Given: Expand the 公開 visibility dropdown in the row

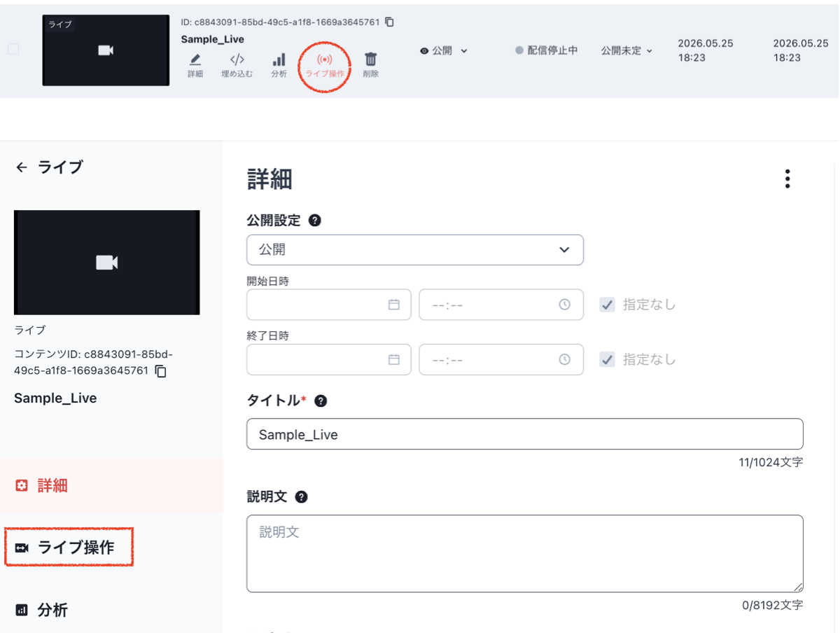Looking at the screenshot, I should [444, 50].
